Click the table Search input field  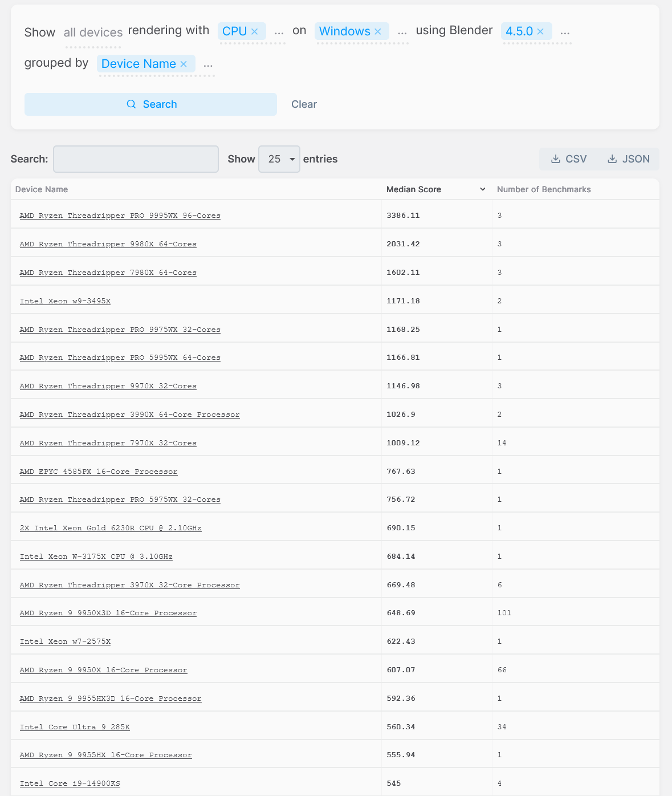tap(136, 159)
